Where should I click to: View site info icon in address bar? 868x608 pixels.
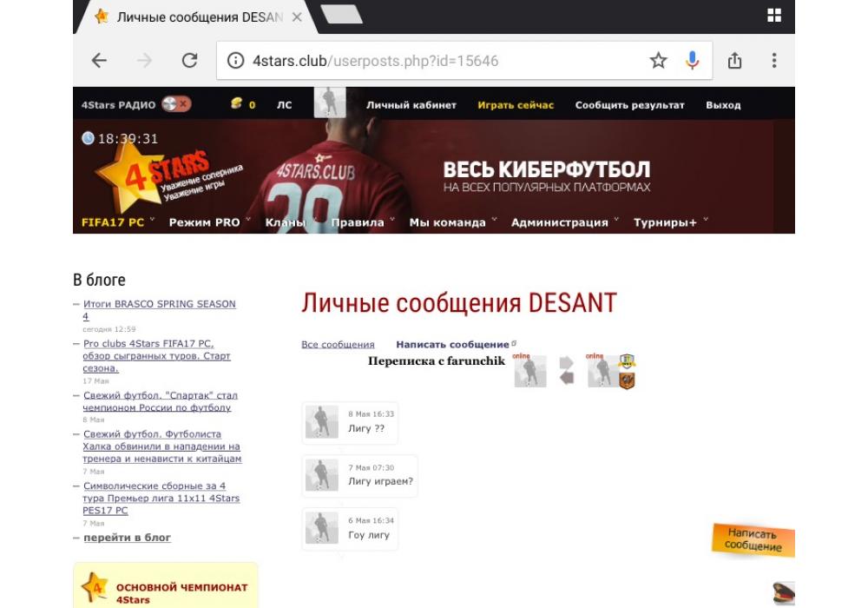click(x=236, y=60)
